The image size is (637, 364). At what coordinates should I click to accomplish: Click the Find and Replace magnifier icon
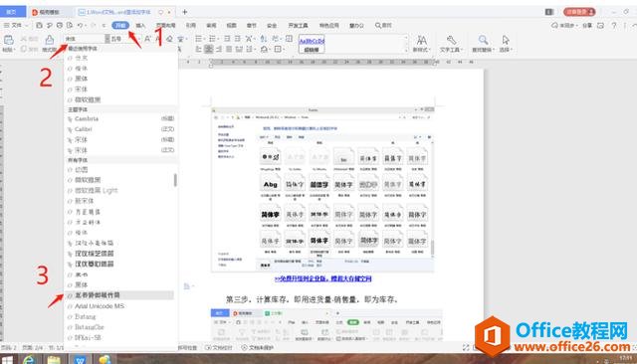point(483,40)
